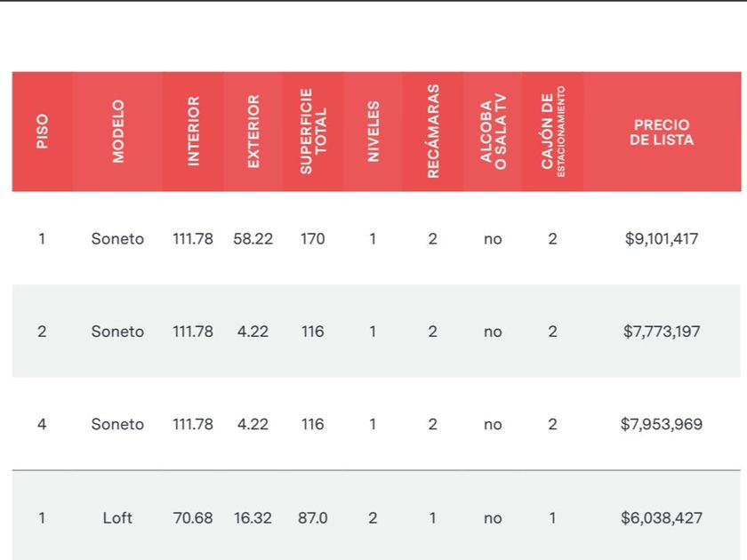
Task: Select the 58.22 exterior value
Action: coord(253,239)
